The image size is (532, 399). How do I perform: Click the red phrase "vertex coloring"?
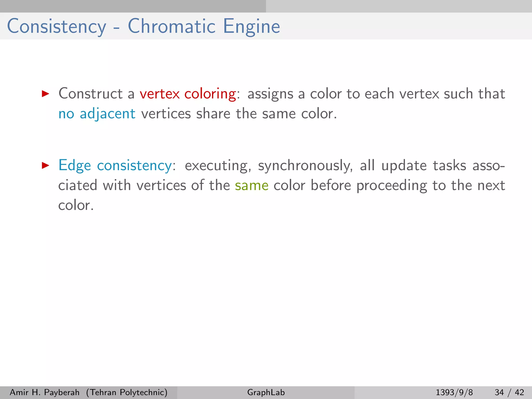(x=188, y=94)
